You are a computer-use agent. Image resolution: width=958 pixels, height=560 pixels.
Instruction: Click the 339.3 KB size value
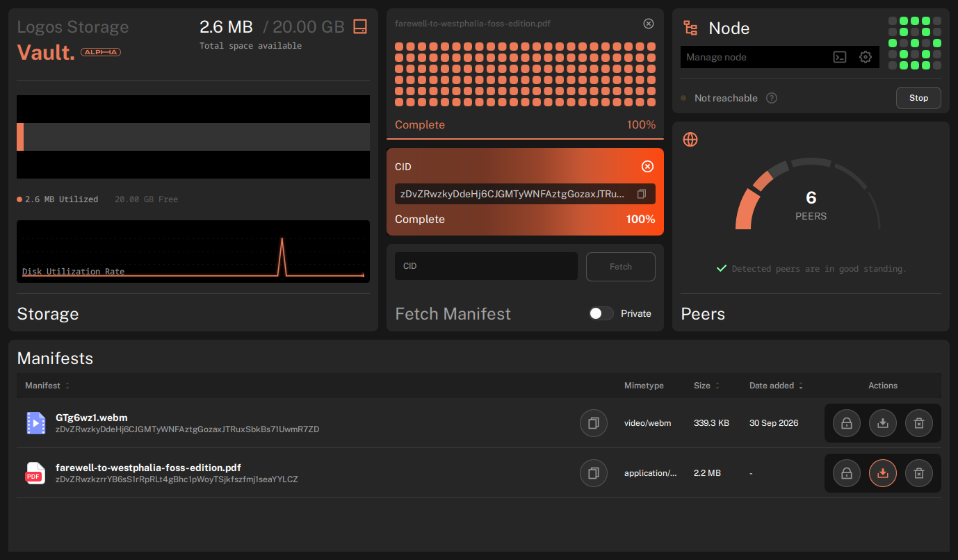[711, 423]
